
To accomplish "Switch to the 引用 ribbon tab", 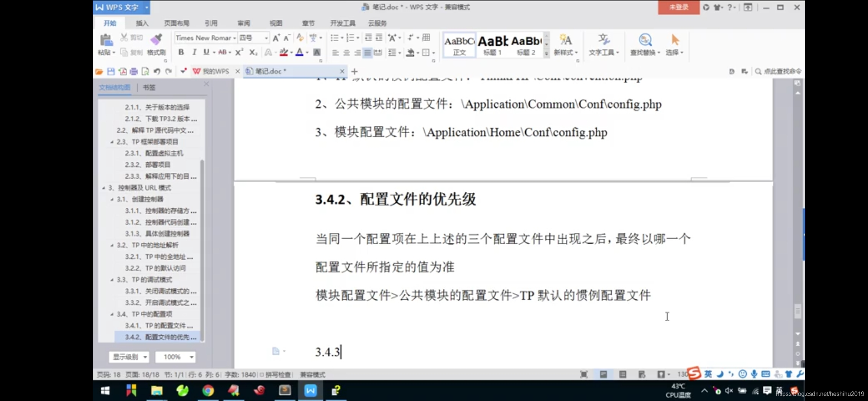I will [211, 23].
